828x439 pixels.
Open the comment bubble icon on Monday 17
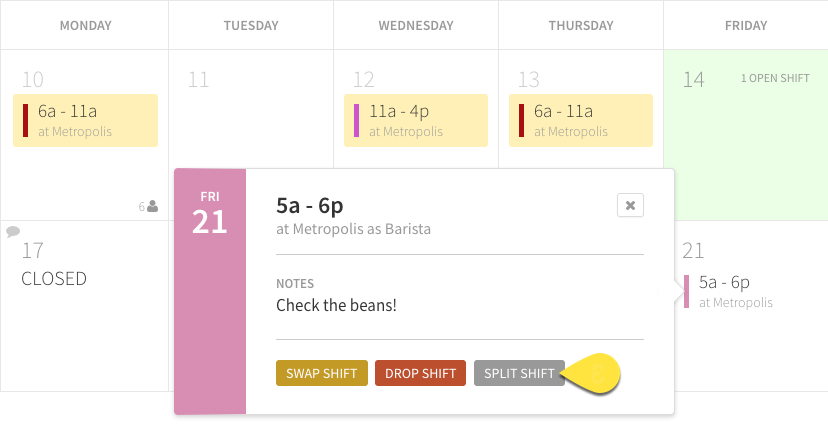click(x=13, y=231)
